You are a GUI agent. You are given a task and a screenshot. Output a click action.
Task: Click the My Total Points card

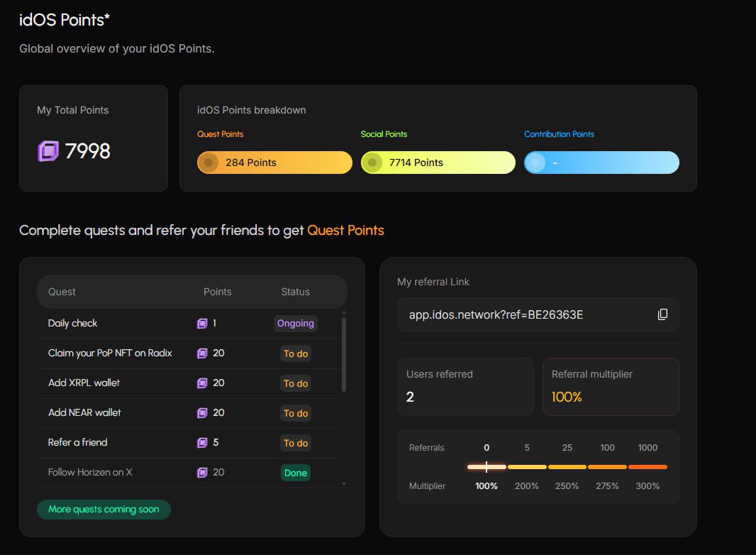[x=94, y=138]
